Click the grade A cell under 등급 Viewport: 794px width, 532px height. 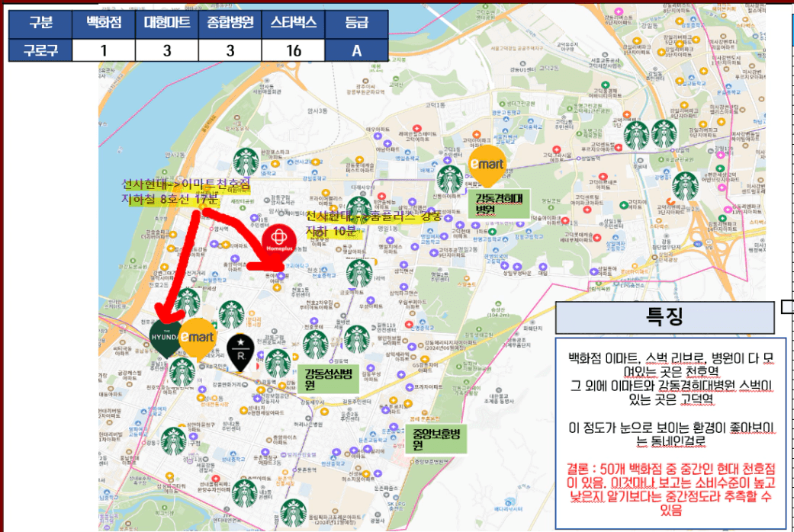coord(356,50)
